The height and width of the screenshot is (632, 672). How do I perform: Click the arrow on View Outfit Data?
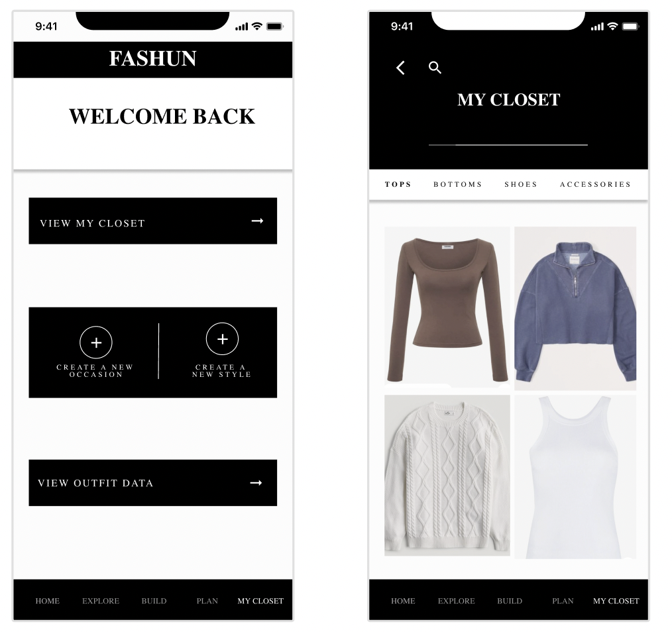click(x=256, y=483)
